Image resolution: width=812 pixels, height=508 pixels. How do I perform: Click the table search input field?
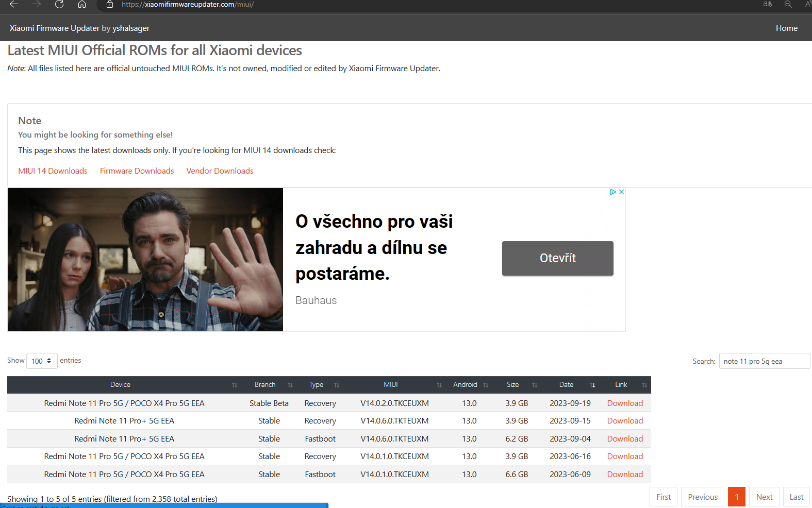coord(764,361)
